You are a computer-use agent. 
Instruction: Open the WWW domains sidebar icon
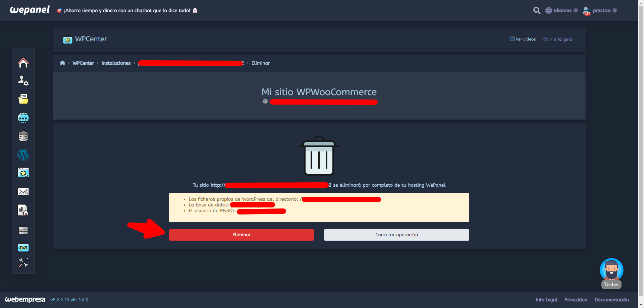click(23, 118)
